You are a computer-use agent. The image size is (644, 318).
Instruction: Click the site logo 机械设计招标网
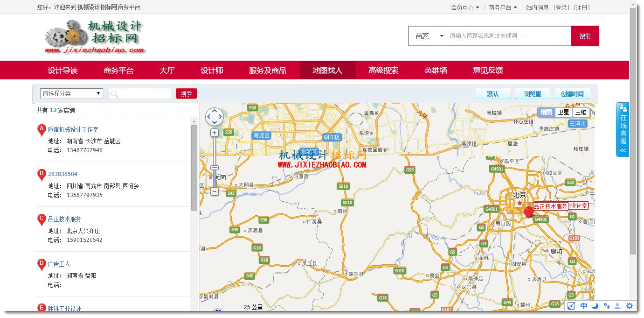95,36
